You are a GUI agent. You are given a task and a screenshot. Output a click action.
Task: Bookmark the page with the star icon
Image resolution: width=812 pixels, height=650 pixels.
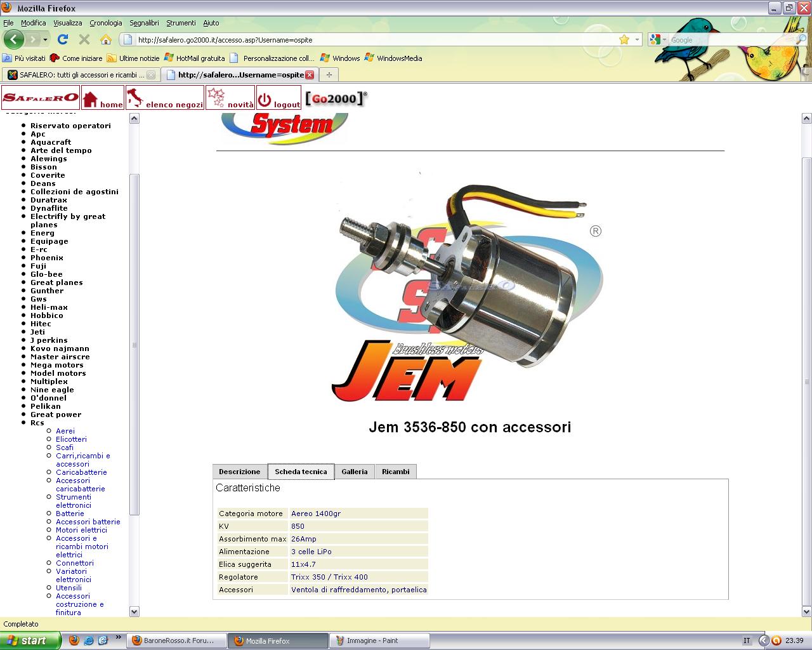624,39
